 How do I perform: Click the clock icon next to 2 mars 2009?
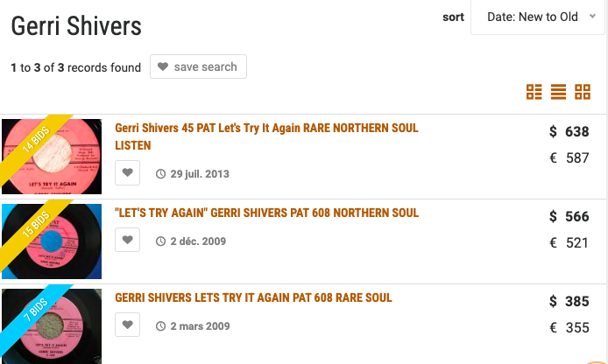click(x=160, y=326)
